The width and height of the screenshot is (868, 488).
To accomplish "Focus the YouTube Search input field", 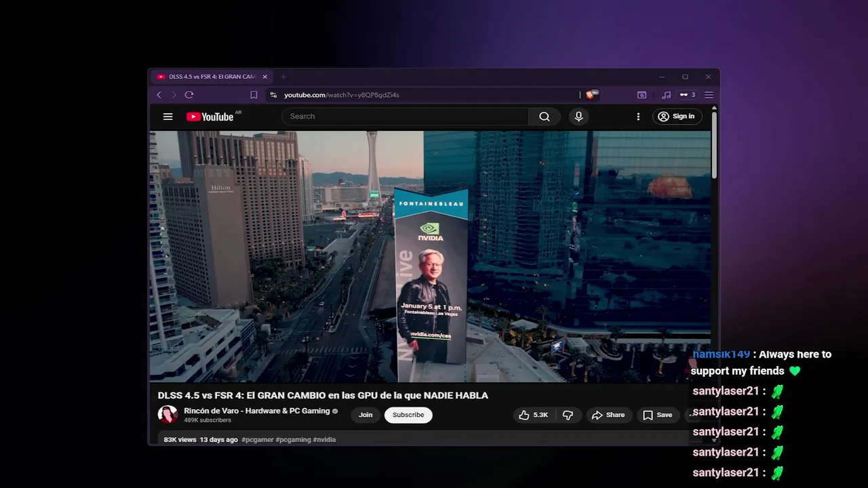I will click(x=406, y=117).
